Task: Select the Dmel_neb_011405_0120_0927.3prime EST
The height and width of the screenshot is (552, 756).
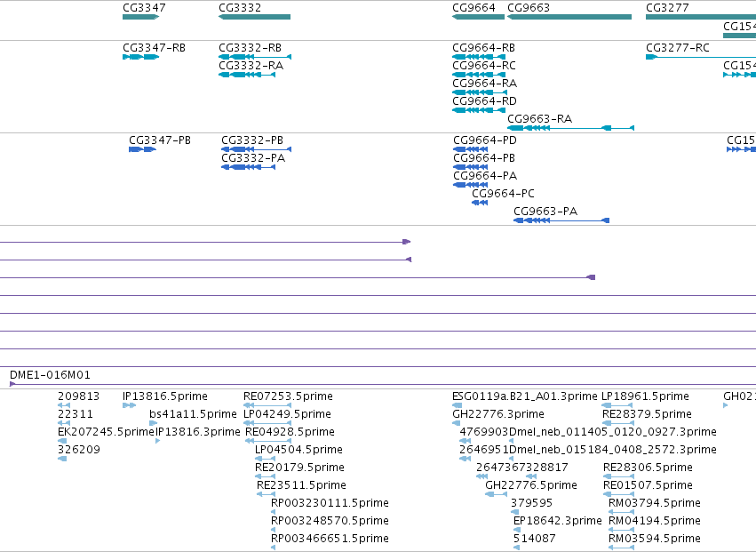Action: (512, 441)
